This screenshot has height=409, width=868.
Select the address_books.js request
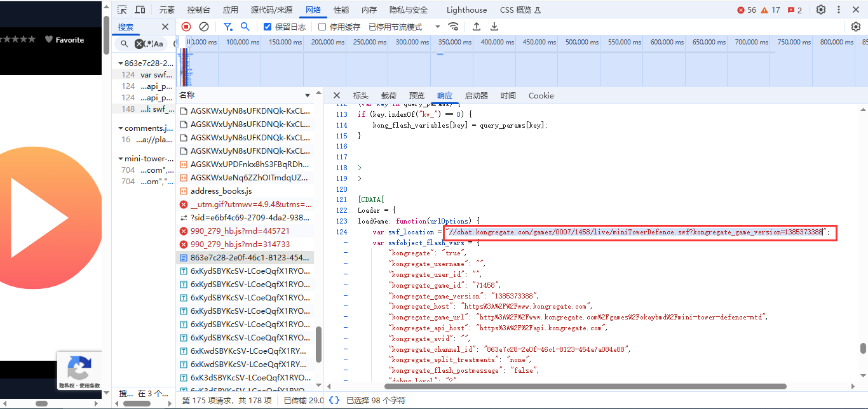(x=221, y=191)
